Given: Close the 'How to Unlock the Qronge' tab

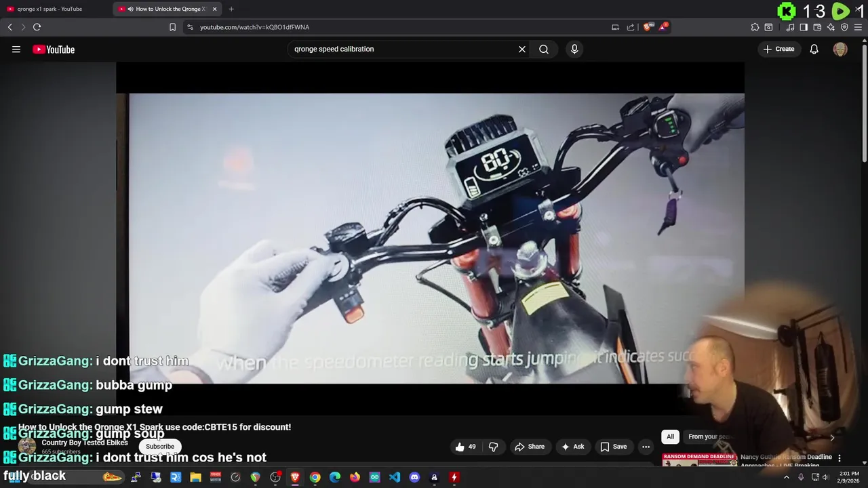Looking at the screenshot, I should pos(215,9).
